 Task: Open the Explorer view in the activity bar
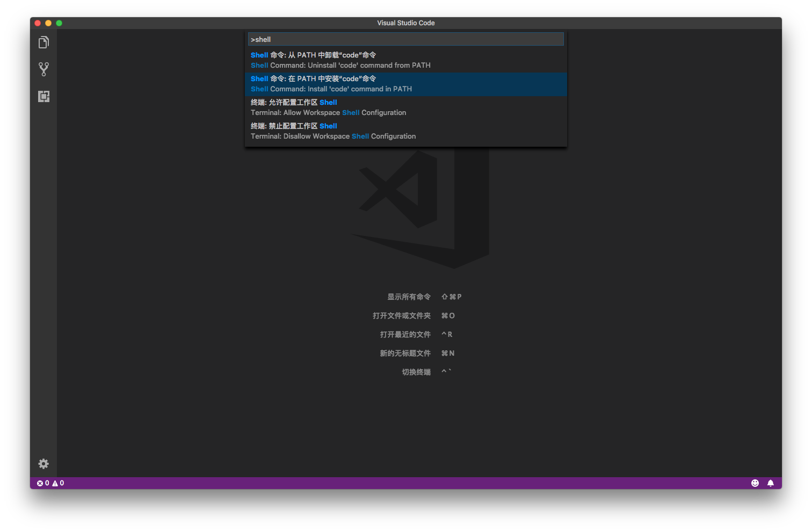(x=44, y=42)
